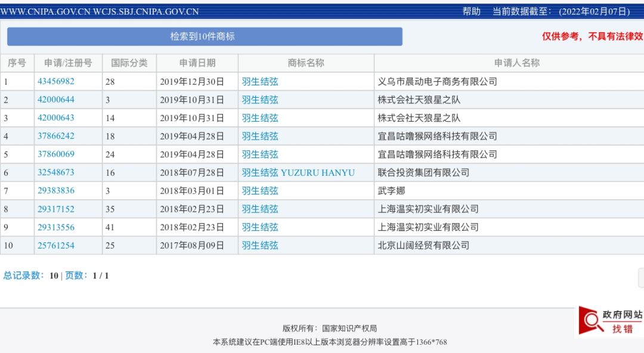Screen dimensions: 644x353
Task: Open registration number 43456982
Action: coord(56,81)
